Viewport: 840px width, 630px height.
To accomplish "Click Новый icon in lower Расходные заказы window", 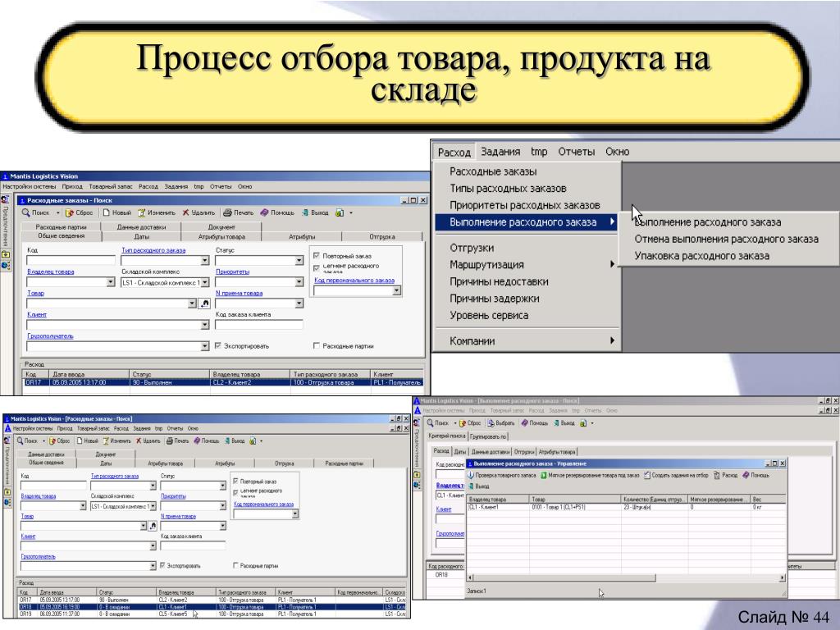I will pyautogui.click(x=80, y=441).
